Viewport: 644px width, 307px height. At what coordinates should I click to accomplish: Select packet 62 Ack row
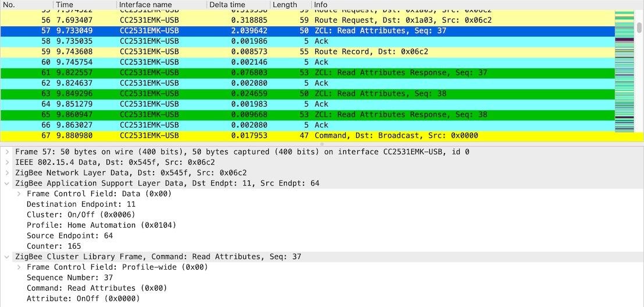tap(307, 83)
